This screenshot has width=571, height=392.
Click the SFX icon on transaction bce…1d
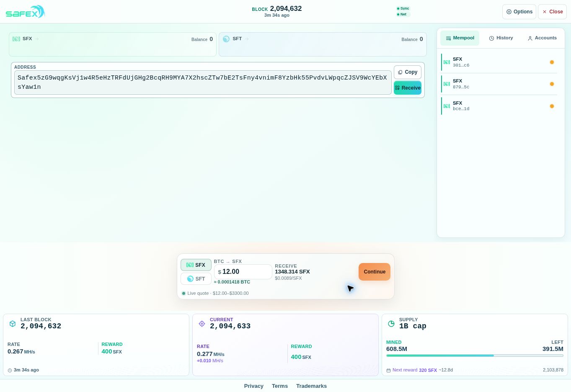click(447, 106)
